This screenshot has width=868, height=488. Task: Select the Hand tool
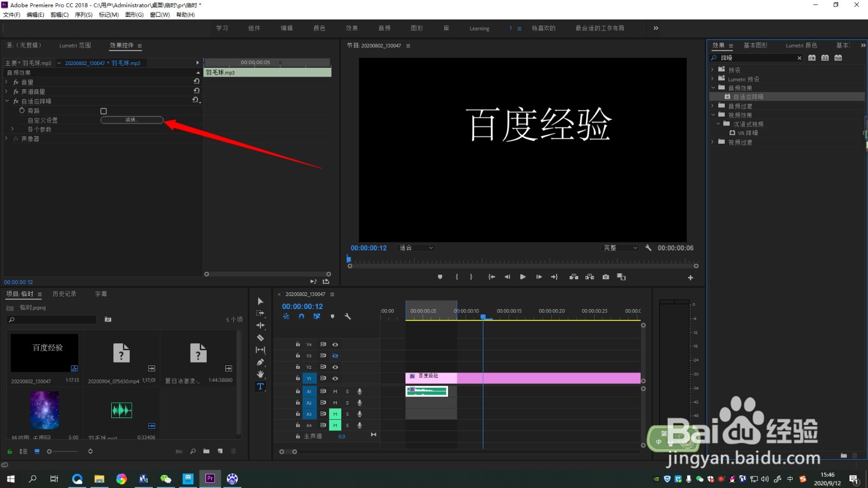click(x=260, y=374)
